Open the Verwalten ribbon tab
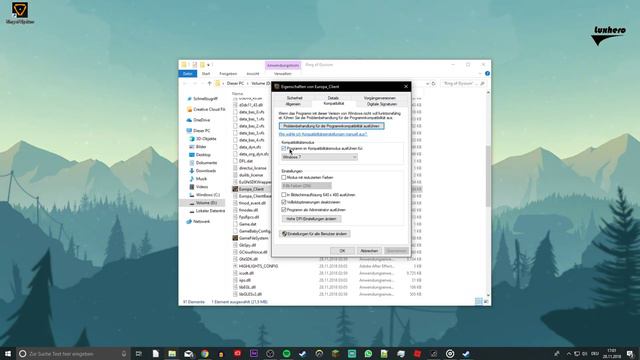The height and width of the screenshot is (360, 640). coord(282,73)
